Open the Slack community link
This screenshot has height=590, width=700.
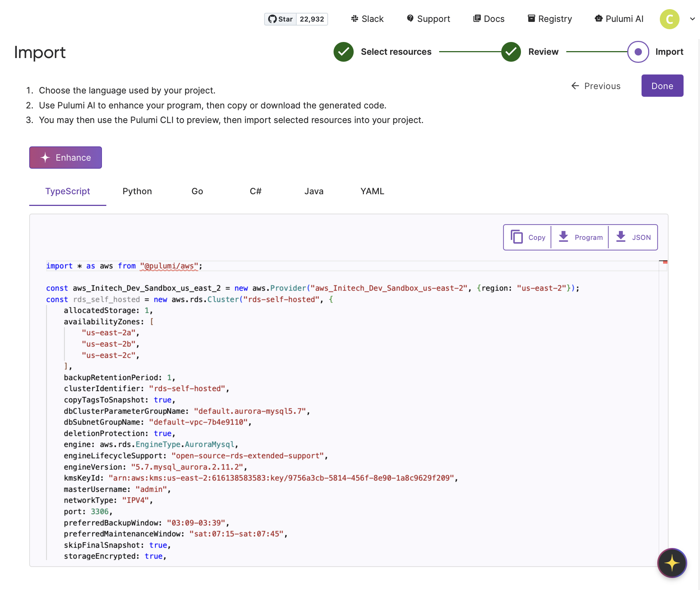click(367, 19)
